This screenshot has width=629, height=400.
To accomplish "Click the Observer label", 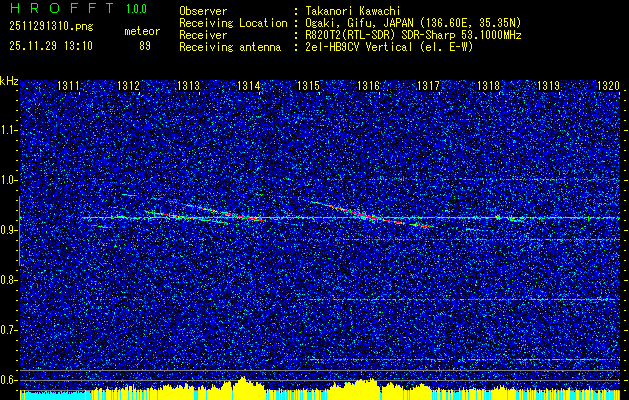I will click(203, 11).
